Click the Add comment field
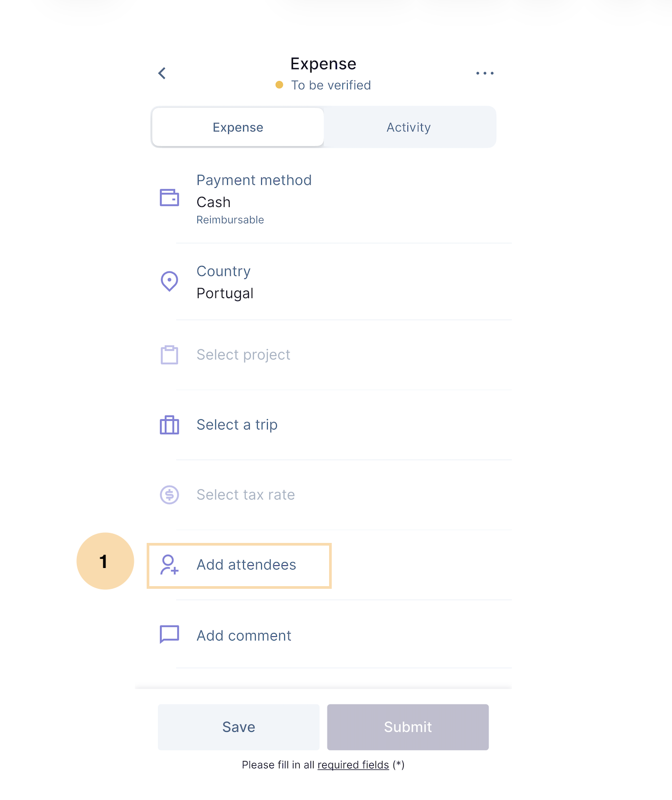Image resolution: width=672 pixels, height=800 pixels. tap(331, 635)
